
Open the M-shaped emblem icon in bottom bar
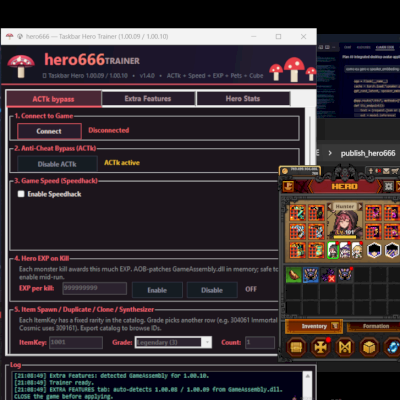[x=345, y=347]
